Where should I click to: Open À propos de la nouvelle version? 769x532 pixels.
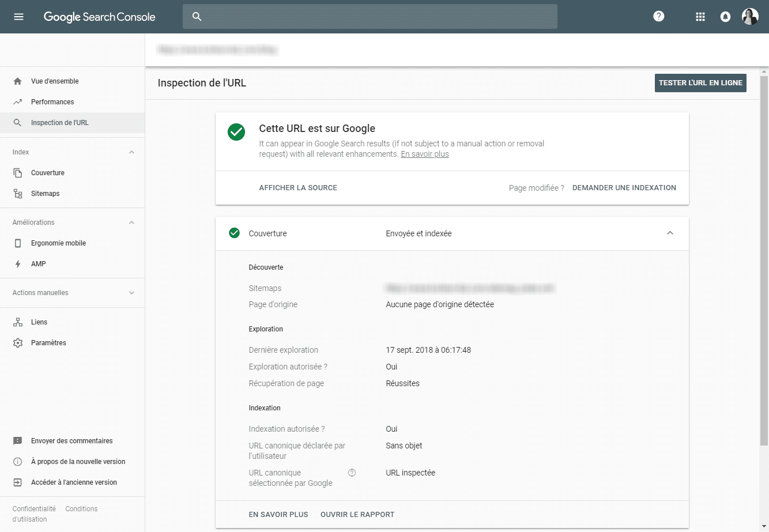click(78, 462)
